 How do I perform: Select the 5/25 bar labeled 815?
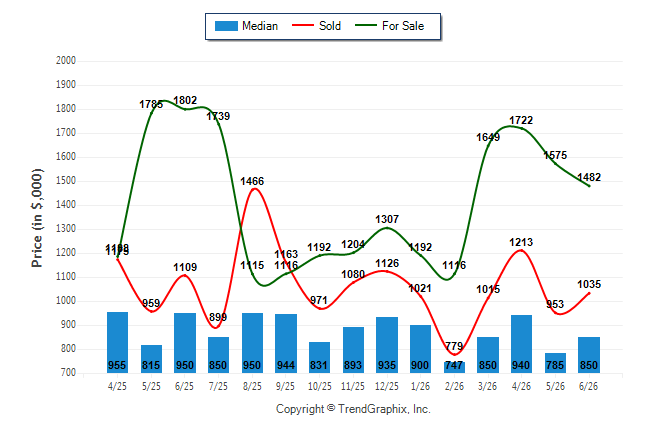[x=151, y=359]
